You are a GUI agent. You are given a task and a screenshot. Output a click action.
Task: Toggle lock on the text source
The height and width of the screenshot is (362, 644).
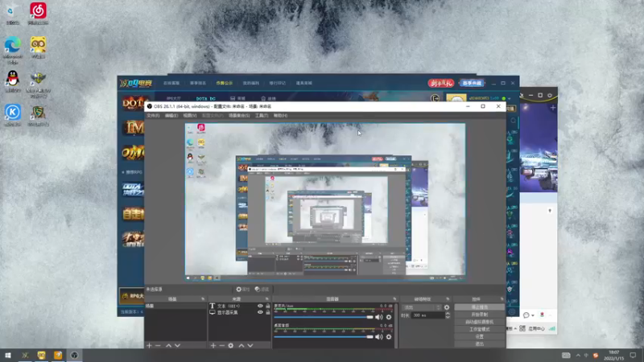click(268, 306)
